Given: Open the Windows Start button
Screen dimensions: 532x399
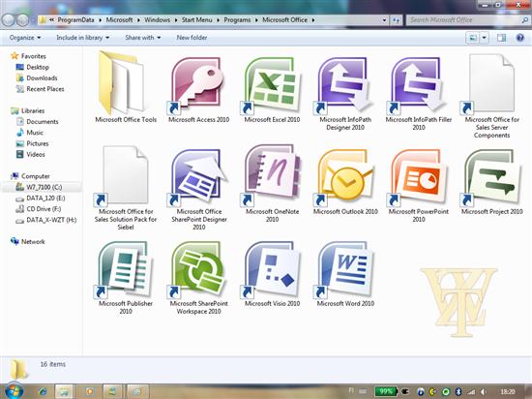Looking at the screenshot, I should (15, 391).
